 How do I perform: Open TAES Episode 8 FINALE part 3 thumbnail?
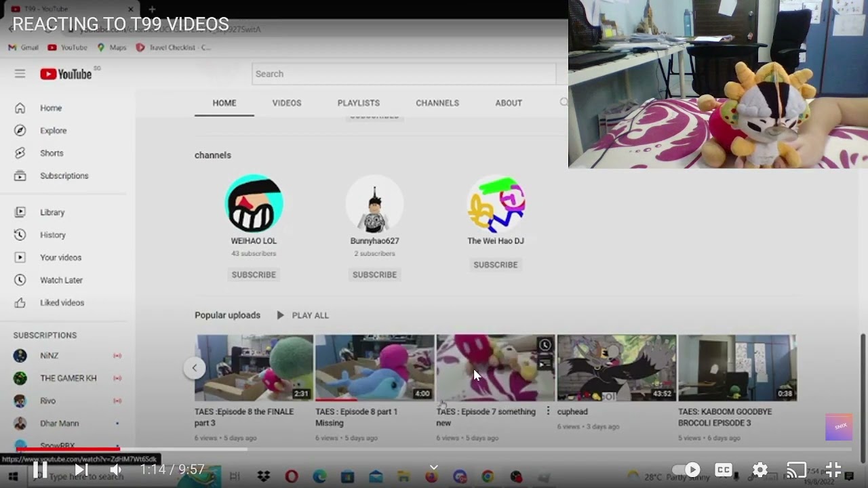(254, 368)
